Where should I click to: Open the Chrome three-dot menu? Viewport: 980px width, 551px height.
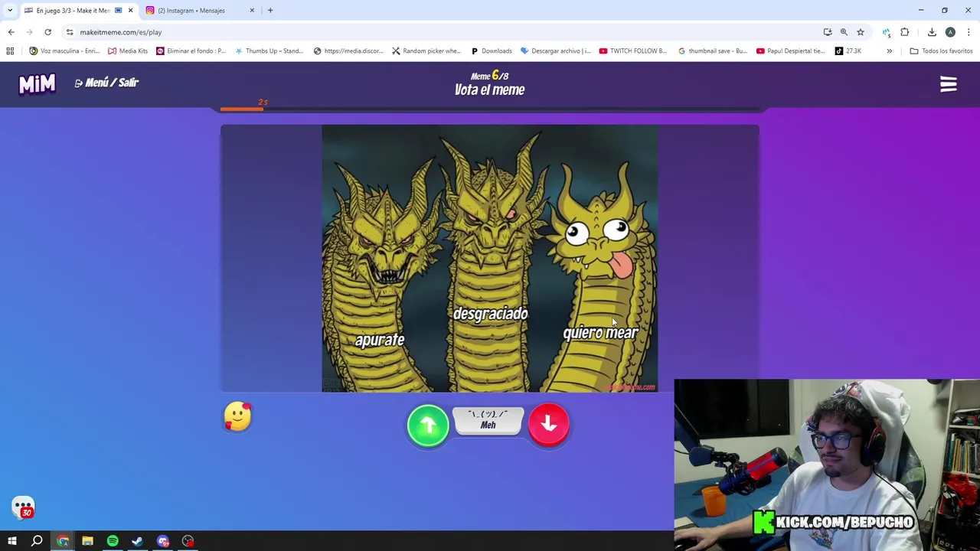coord(969,32)
